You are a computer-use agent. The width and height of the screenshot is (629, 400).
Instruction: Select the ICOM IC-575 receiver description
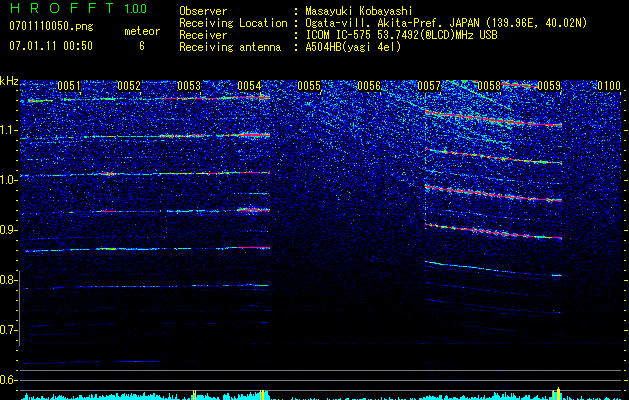point(401,35)
